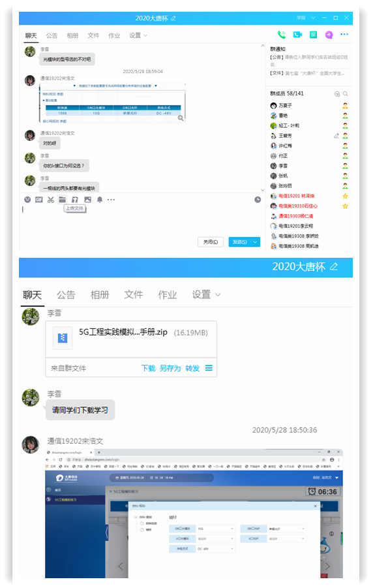The height and width of the screenshot is (588, 373).
Task: Select the GIF sticker icon
Action: [39, 200]
